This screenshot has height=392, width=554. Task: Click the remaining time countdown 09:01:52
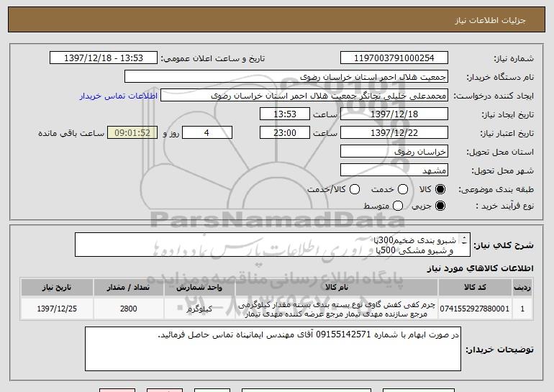coord(132,133)
